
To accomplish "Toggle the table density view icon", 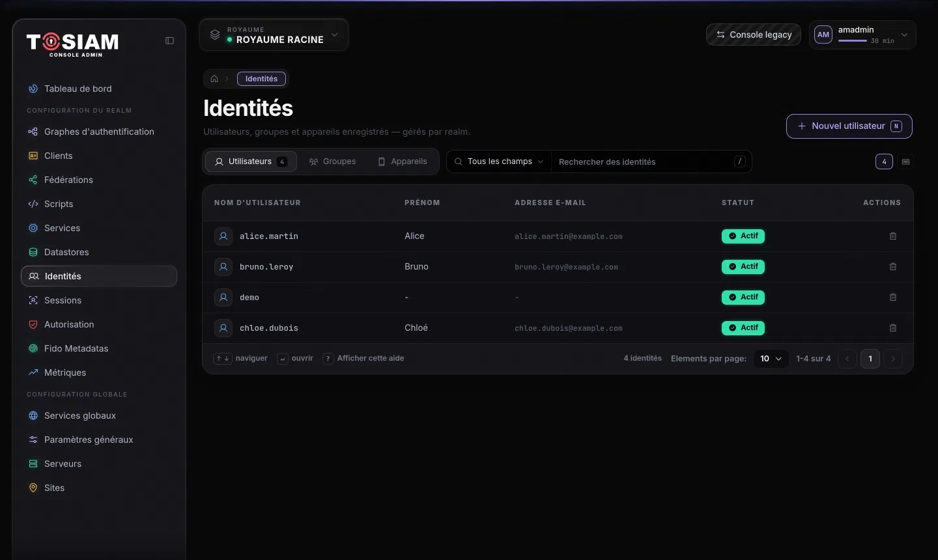I will 905,161.
